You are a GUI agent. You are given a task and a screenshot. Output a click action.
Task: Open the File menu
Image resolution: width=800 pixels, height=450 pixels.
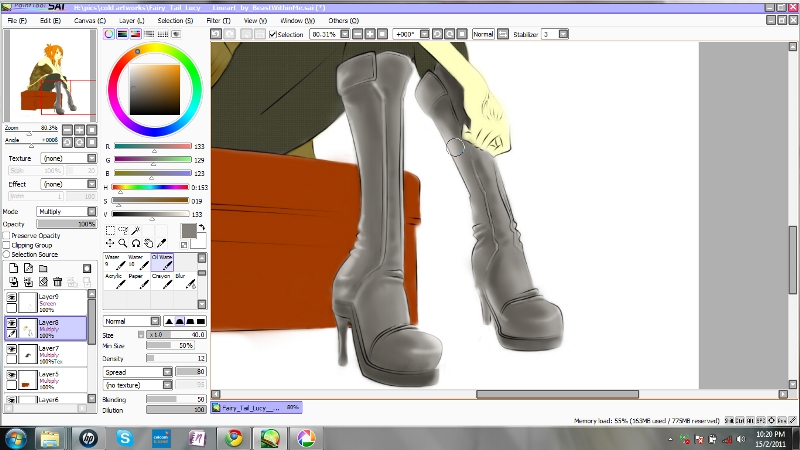17,20
